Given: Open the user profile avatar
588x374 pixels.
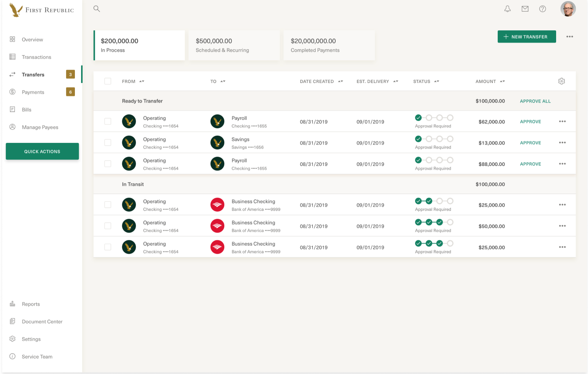Looking at the screenshot, I should coord(568,9).
